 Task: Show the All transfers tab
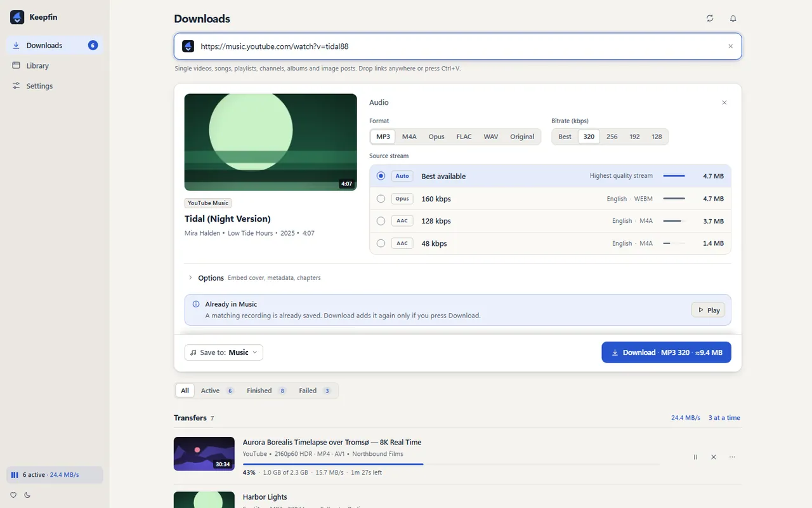185,391
